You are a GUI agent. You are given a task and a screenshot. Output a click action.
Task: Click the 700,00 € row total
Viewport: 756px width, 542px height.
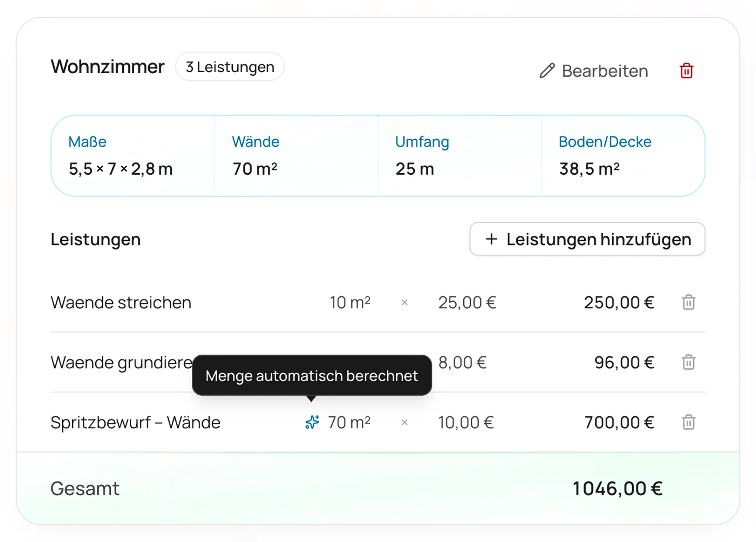(x=619, y=422)
